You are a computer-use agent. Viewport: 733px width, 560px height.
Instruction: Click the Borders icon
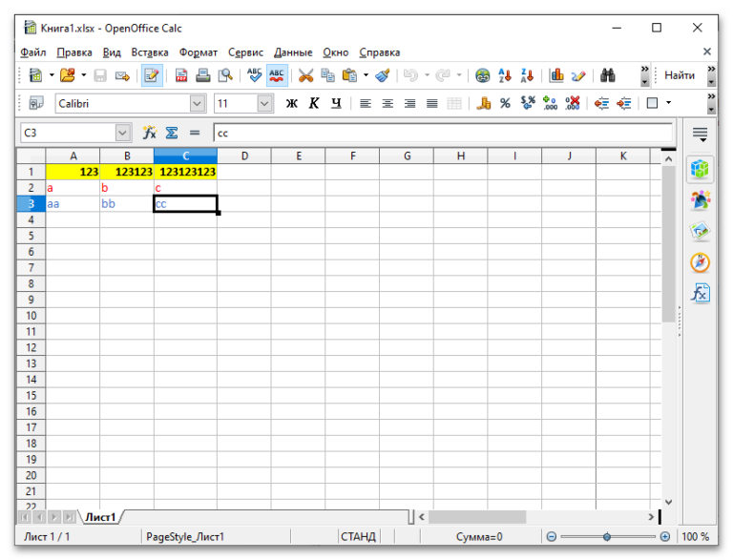tap(652, 103)
